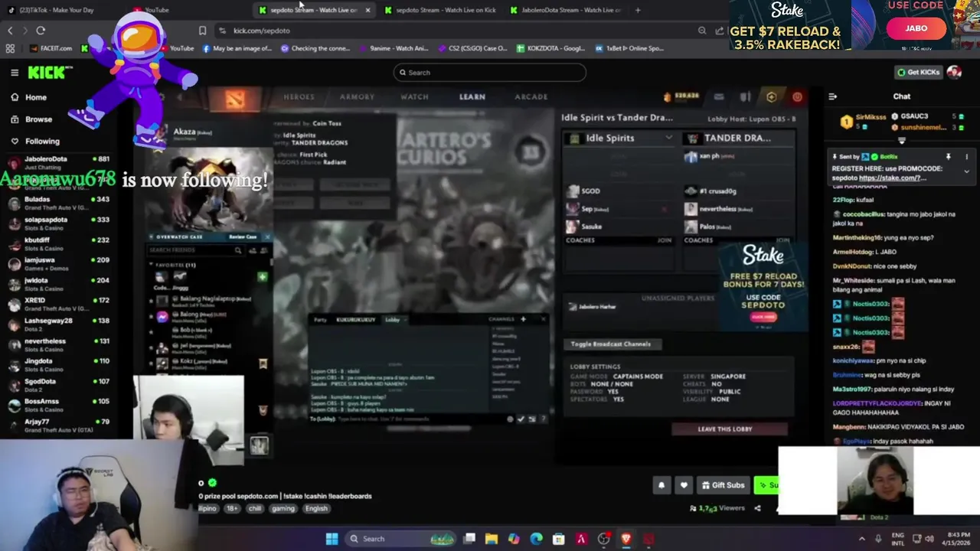The width and height of the screenshot is (980, 551).
Task: Click the stream notification bell
Action: click(x=661, y=485)
